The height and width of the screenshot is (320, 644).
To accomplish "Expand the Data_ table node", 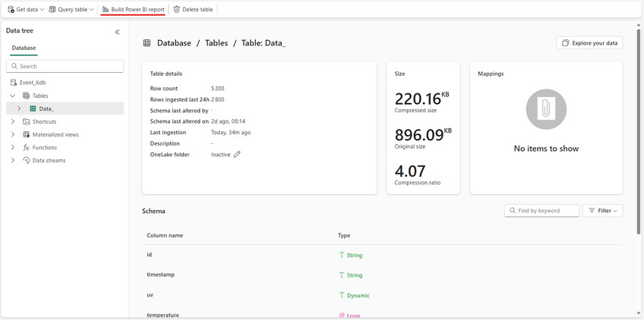I will click(x=19, y=108).
